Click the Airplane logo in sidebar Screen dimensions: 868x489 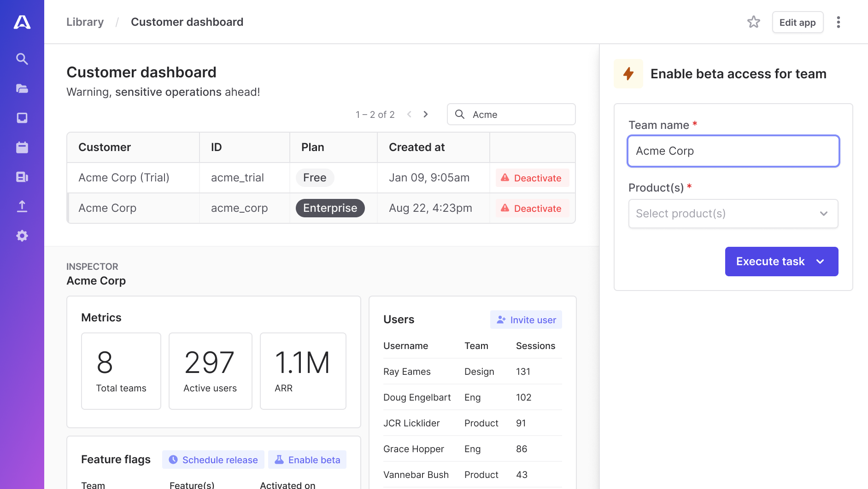click(22, 22)
